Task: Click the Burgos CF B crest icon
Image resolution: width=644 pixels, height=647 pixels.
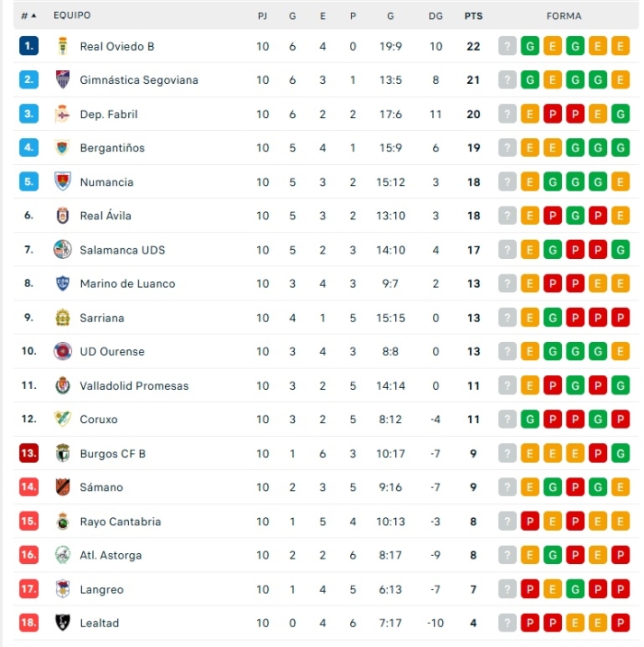Action: (62, 453)
